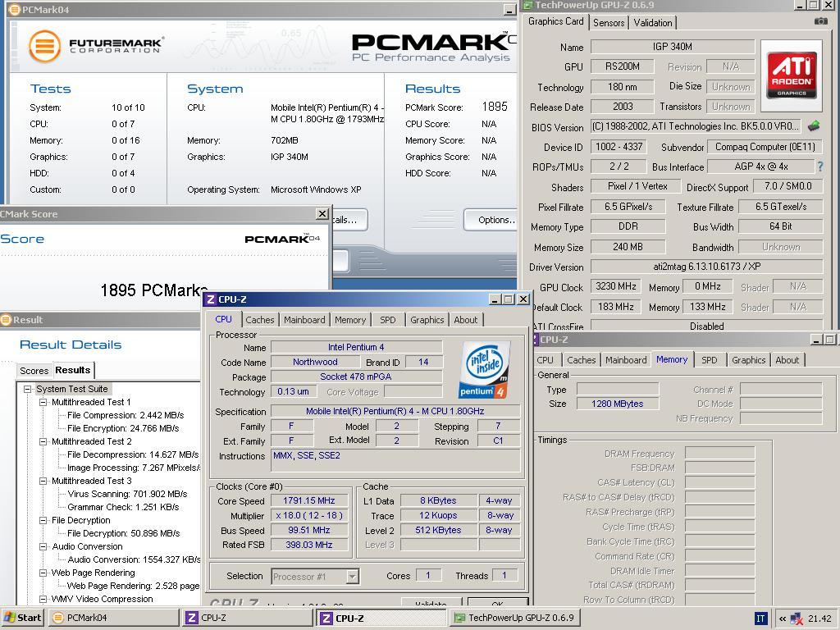Click the CPU-Z Specification field

(395, 412)
